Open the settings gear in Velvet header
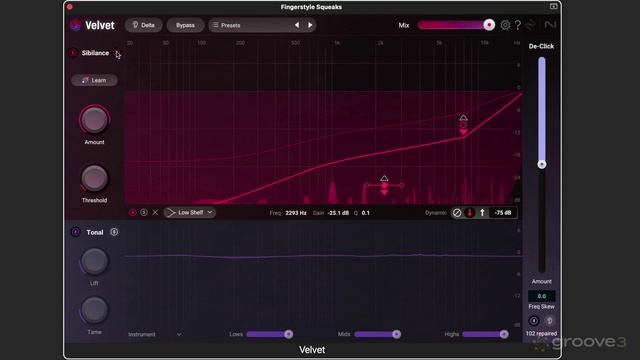The height and width of the screenshot is (360, 640). click(505, 25)
